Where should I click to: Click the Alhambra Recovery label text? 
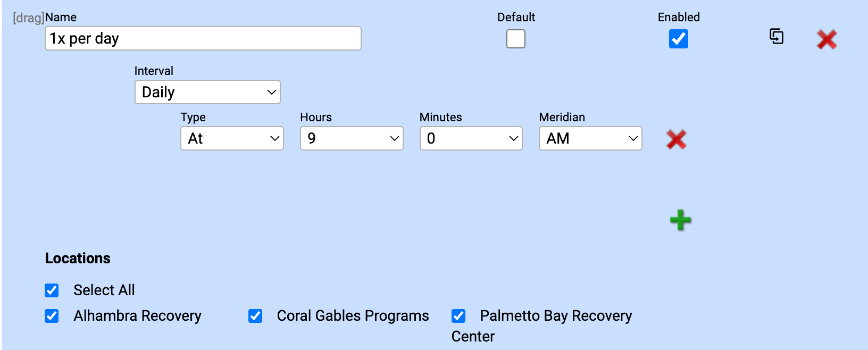[137, 316]
